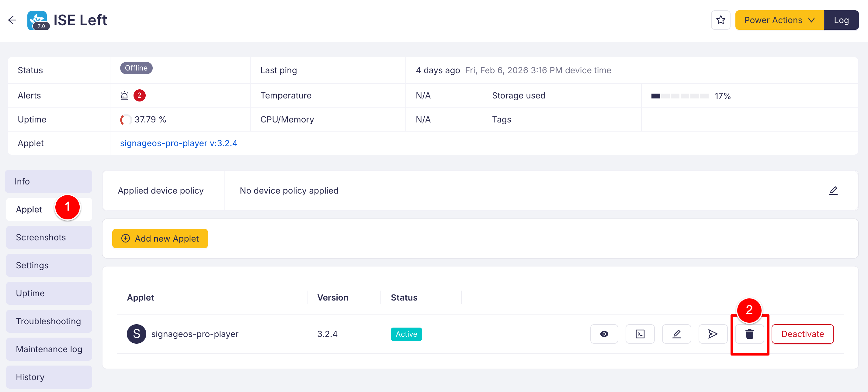Click the edit device policy pencil icon
868x392 pixels.
click(833, 191)
